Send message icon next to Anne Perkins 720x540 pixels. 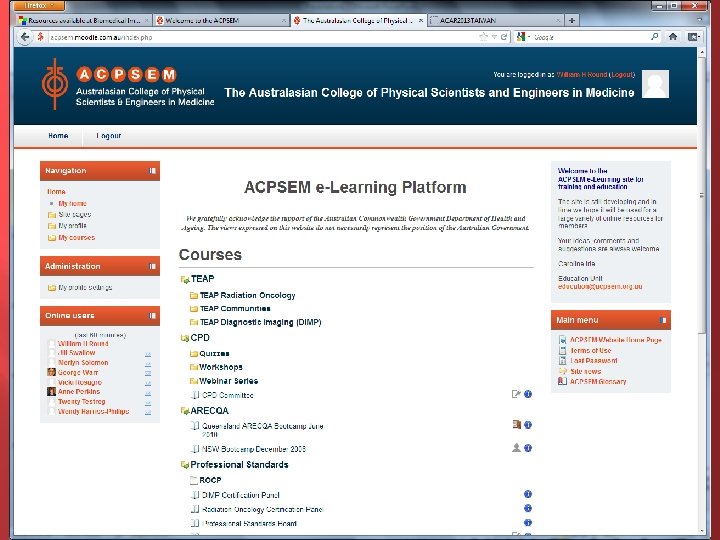(x=148, y=394)
